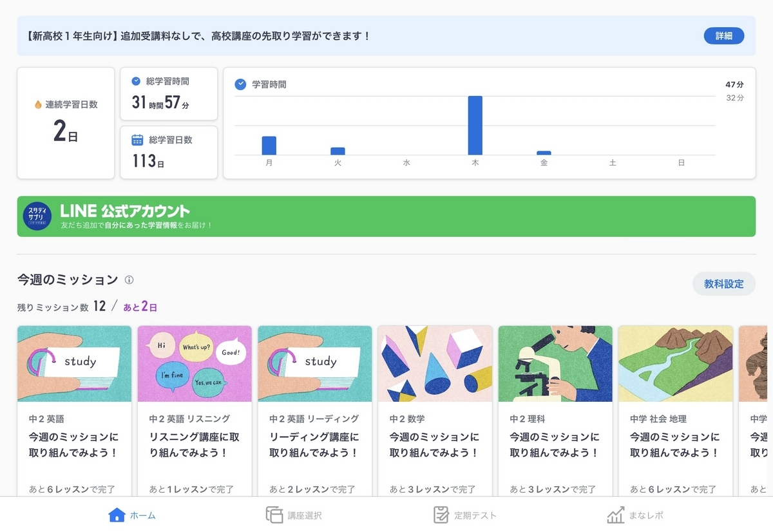
Task: Click the 水 day label on the chart
Action: pyautogui.click(x=406, y=164)
